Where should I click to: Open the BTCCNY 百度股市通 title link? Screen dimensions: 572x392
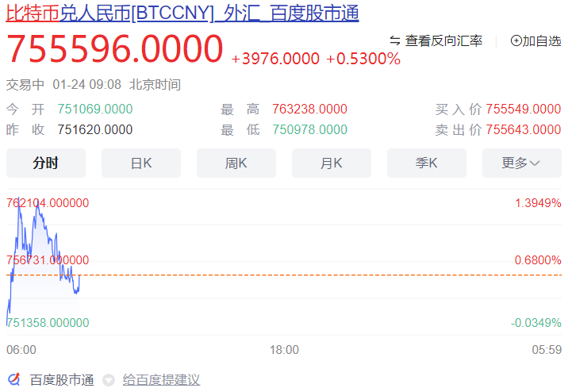pyautogui.click(x=182, y=13)
